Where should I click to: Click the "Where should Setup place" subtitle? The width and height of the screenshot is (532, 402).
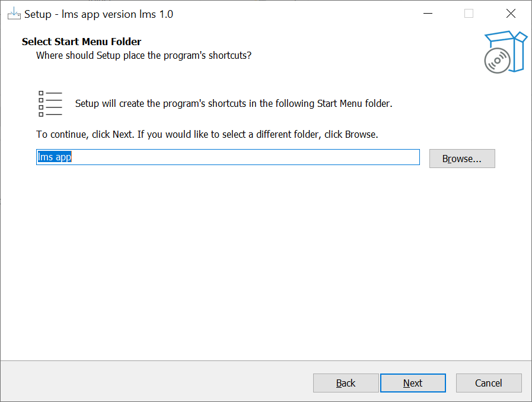(x=144, y=55)
